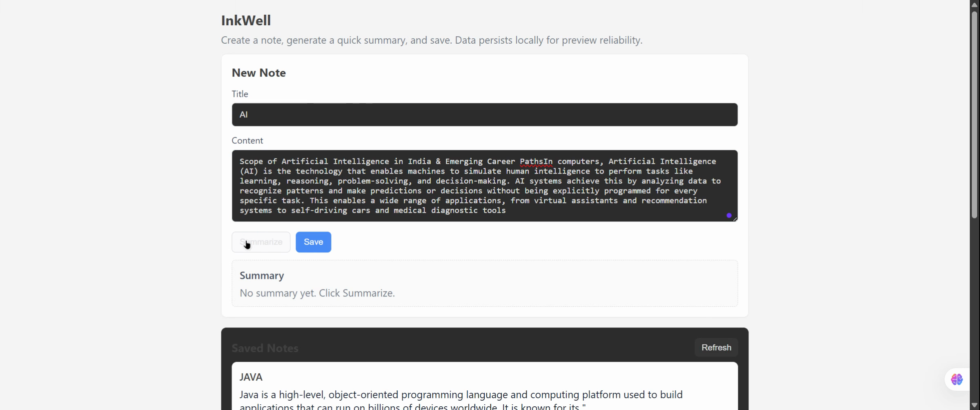Click the purple dot indicator in Content box
The height and width of the screenshot is (410, 980).
click(729, 215)
